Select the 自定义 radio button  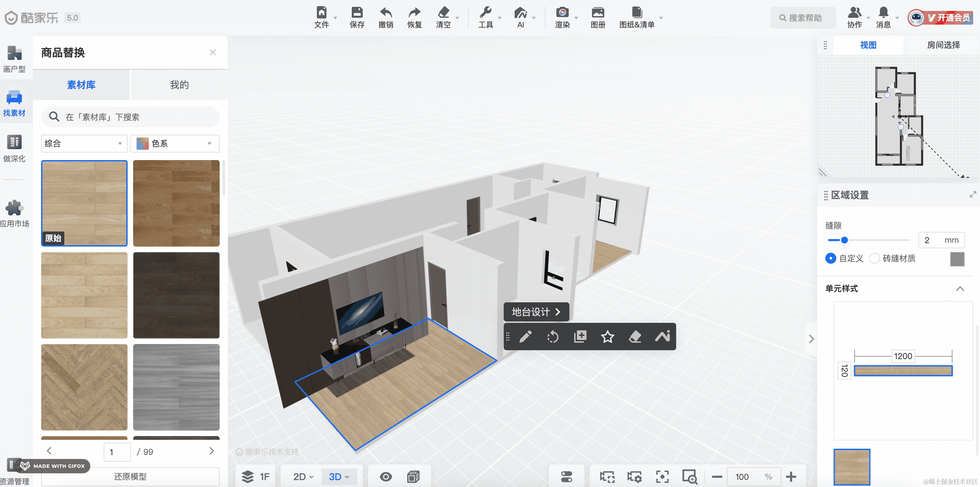[830, 259]
